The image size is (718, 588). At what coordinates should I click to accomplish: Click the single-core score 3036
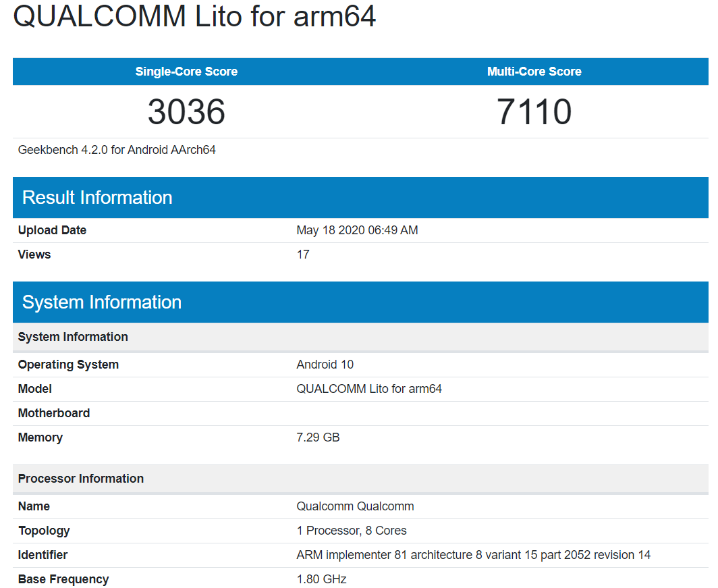[x=186, y=113]
